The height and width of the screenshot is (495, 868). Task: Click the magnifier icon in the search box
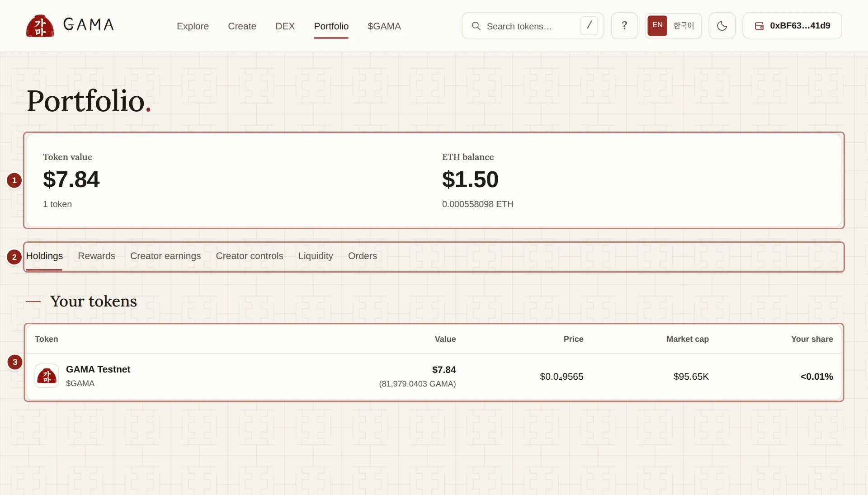[476, 26]
